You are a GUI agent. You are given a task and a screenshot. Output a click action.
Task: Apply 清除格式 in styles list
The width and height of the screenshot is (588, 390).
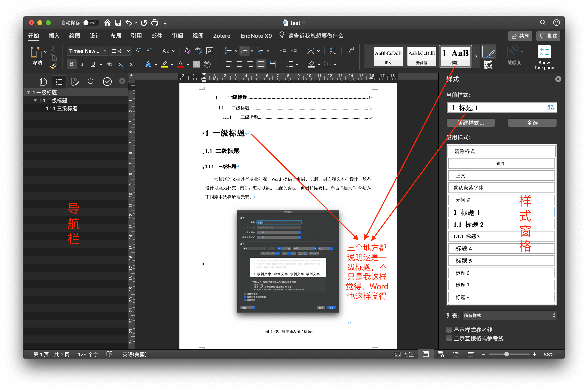click(501, 151)
